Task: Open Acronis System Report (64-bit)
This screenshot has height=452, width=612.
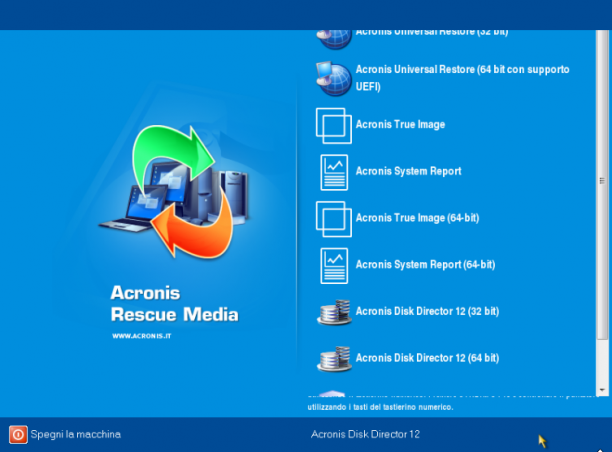Action: 425,265
